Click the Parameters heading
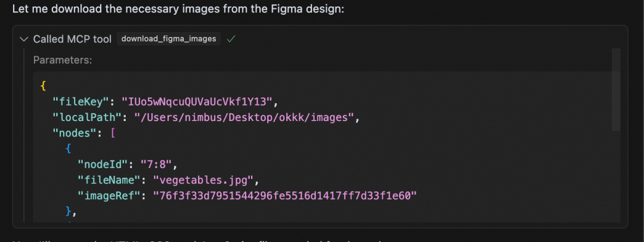 (x=63, y=60)
